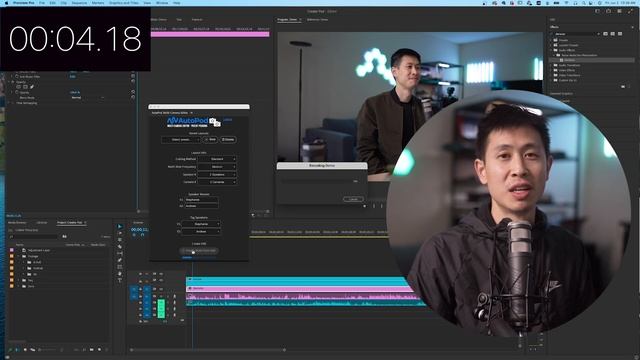Open the Sequence menu

click(x=79, y=3)
